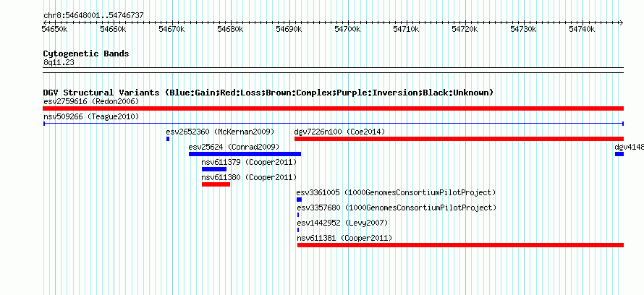Screen dimensions: 644x295
Task: Click the esv1442952 (Levy2007) blue marker
Action: (x=298, y=230)
